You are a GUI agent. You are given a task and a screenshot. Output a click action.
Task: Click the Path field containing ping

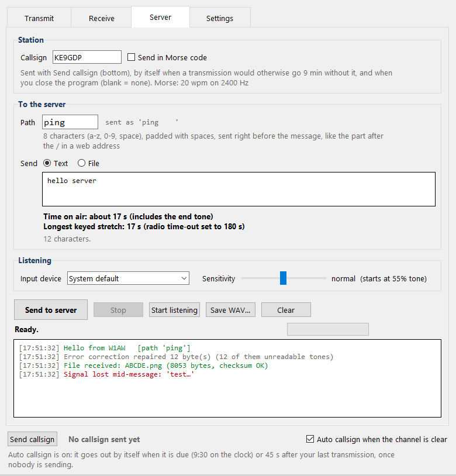[x=70, y=122]
